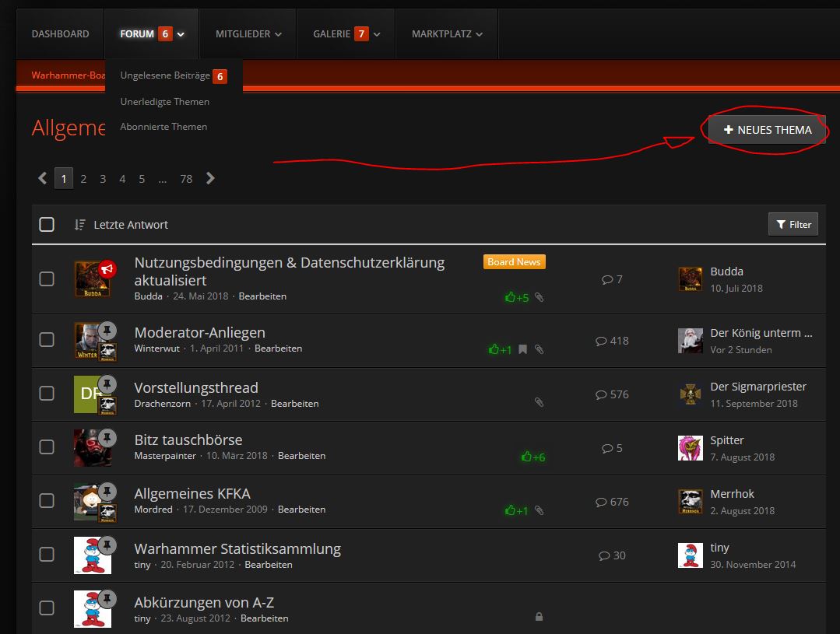
Task: Click the like count +1 on Allgemeines KFKA
Action: (x=516, y=510)
